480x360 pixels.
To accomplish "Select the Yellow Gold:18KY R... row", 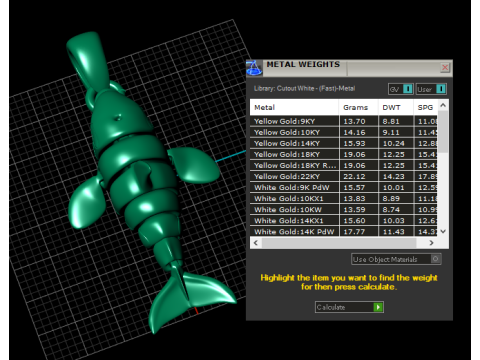I will [344, 165].
